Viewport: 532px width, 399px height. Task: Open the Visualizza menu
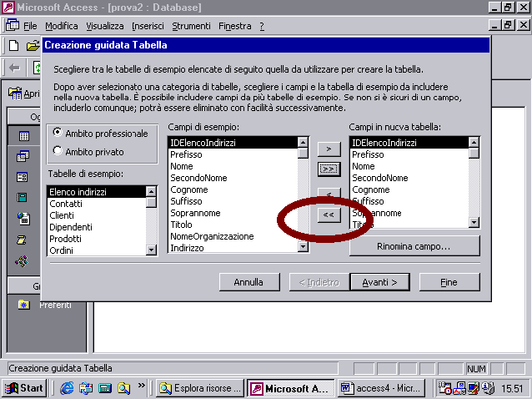(105, 26)
